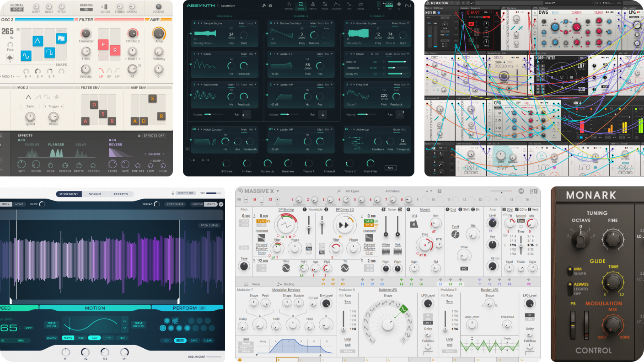Switch to the SOUND tab

coord(95,194)
